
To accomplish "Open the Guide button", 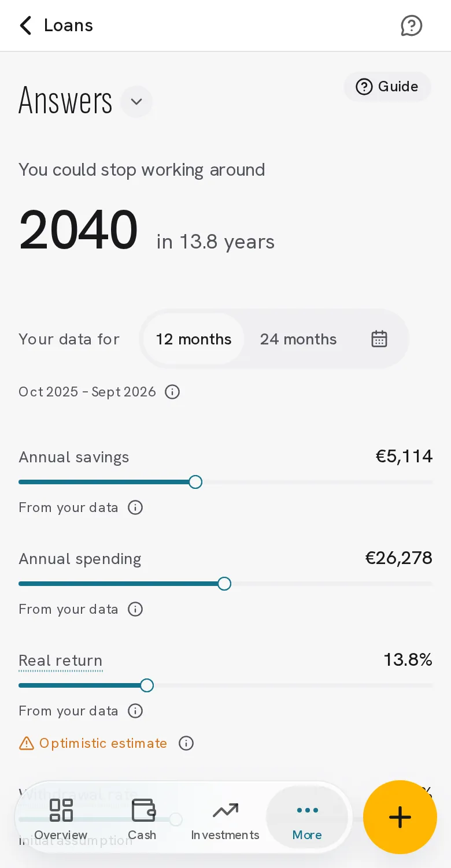I will [387, 87].
